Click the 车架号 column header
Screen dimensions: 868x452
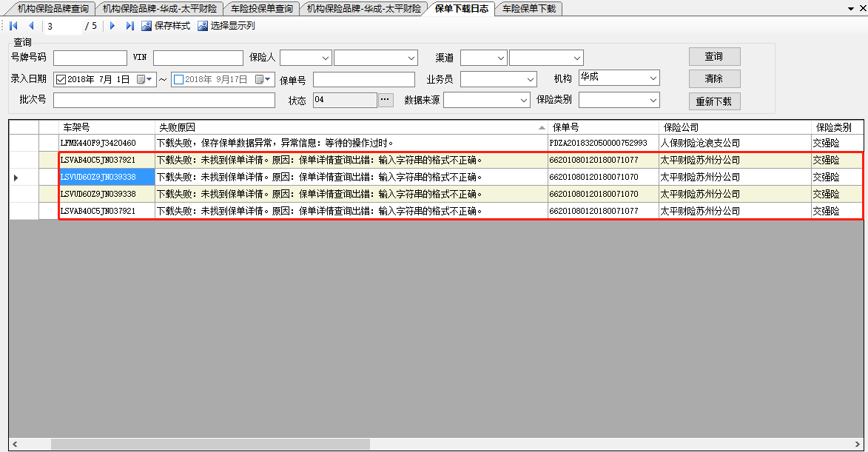(x=107, y=127)
